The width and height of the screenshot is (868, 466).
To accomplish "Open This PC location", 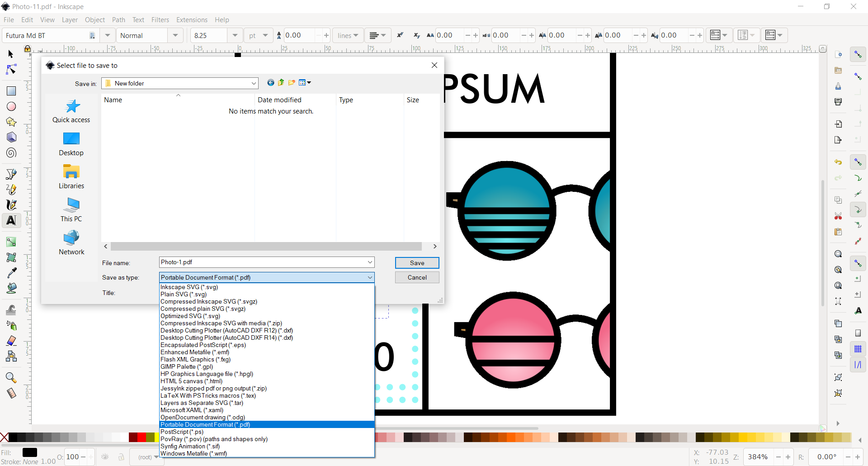I will pos(71,210).
